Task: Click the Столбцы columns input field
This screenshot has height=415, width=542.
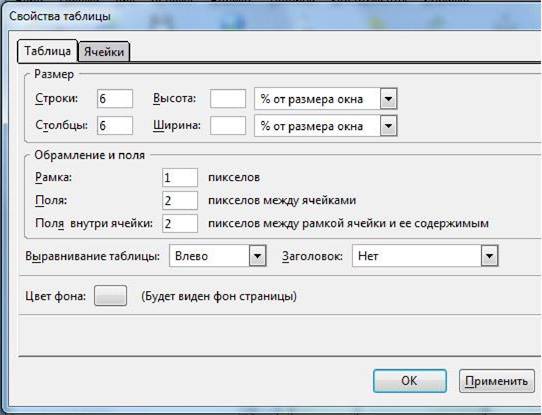Action: (x=115, y=125)
